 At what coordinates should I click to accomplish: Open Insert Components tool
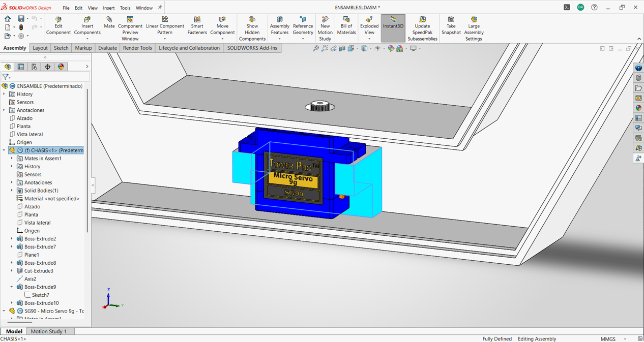pos(87,26)
